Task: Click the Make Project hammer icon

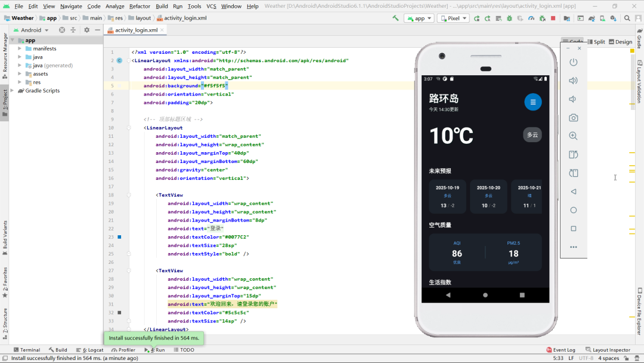Action: [395, 18]
